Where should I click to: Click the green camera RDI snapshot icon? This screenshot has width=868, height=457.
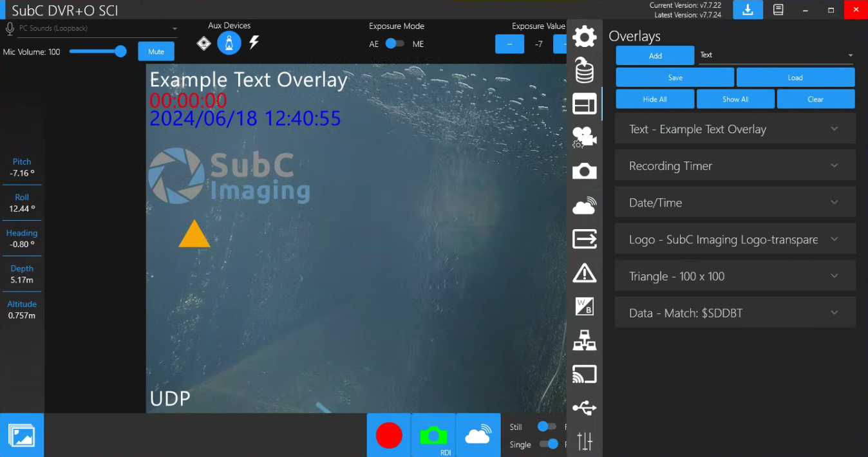tap(433, 436)
